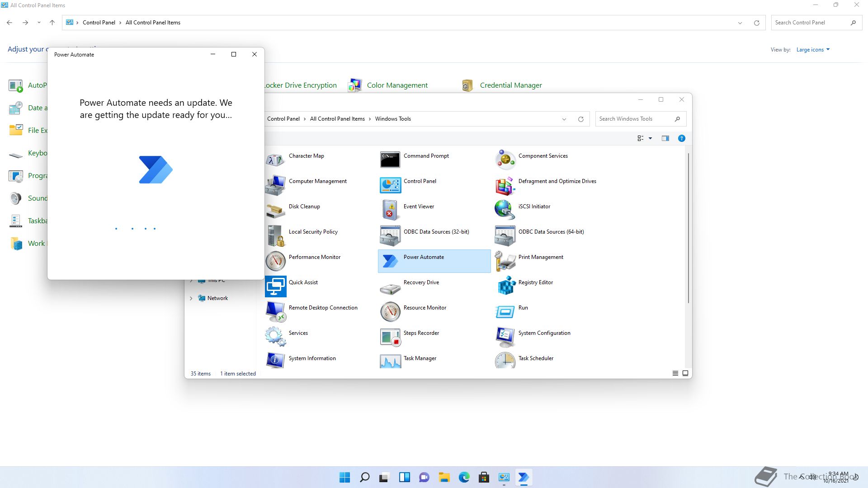Viewport: 868px width, 488px height.
Task: Open Microsoft Edge from taskbar
Action: (464, 477)
